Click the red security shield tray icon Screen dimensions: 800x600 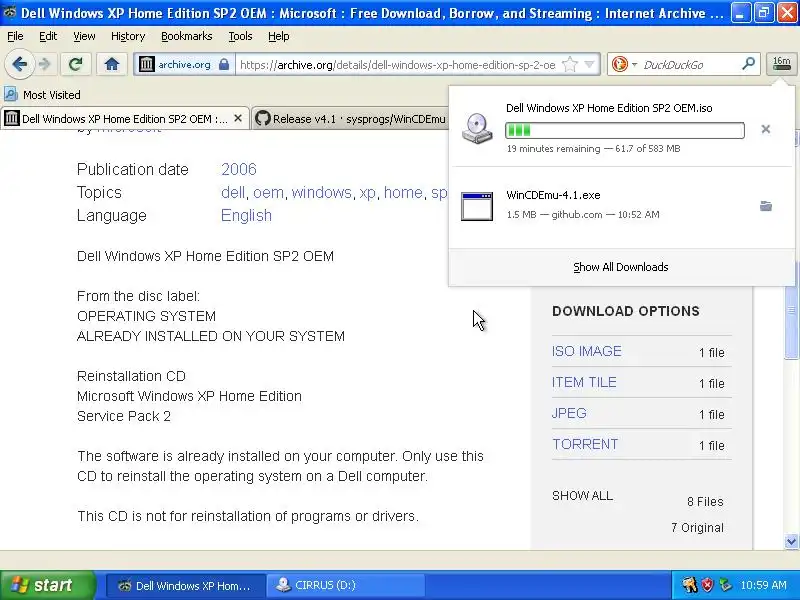(707, 585)
